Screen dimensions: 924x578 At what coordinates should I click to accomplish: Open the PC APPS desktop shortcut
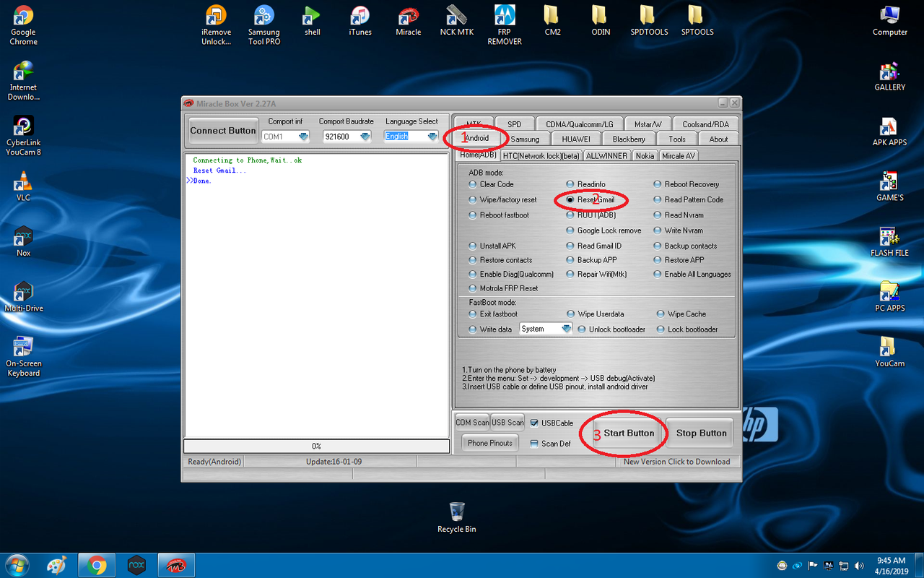pyautogui.click(x=889, y=298)
